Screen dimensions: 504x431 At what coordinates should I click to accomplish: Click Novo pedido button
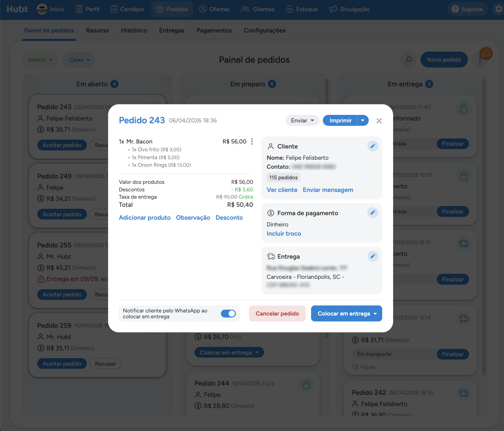444,60
